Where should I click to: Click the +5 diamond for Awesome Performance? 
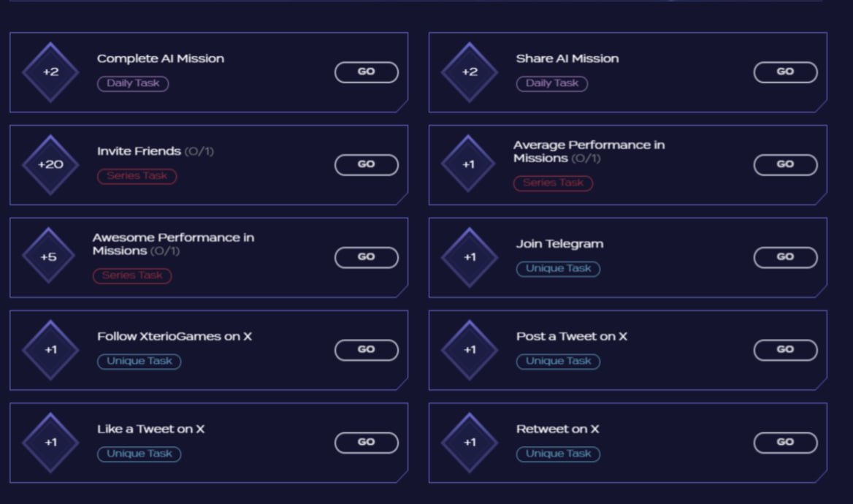click(x=48, y=256)
